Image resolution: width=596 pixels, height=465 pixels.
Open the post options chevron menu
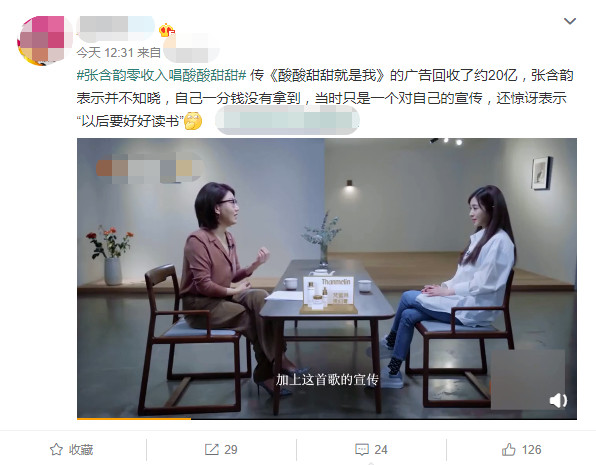click(x=570, y=21)
